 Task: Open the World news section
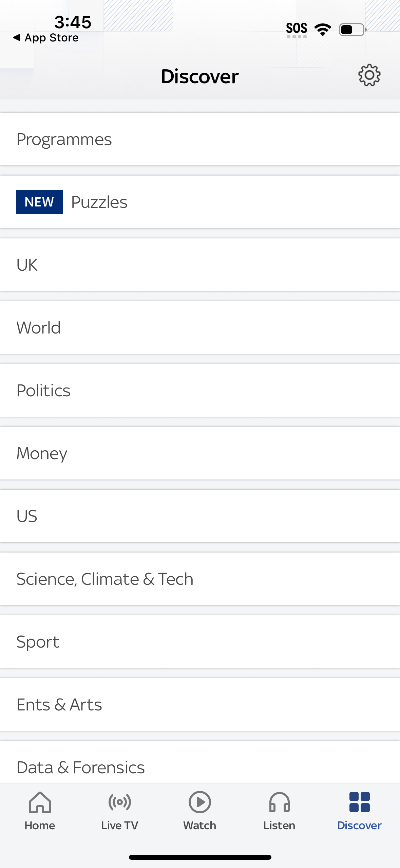(x=200, y=327)
